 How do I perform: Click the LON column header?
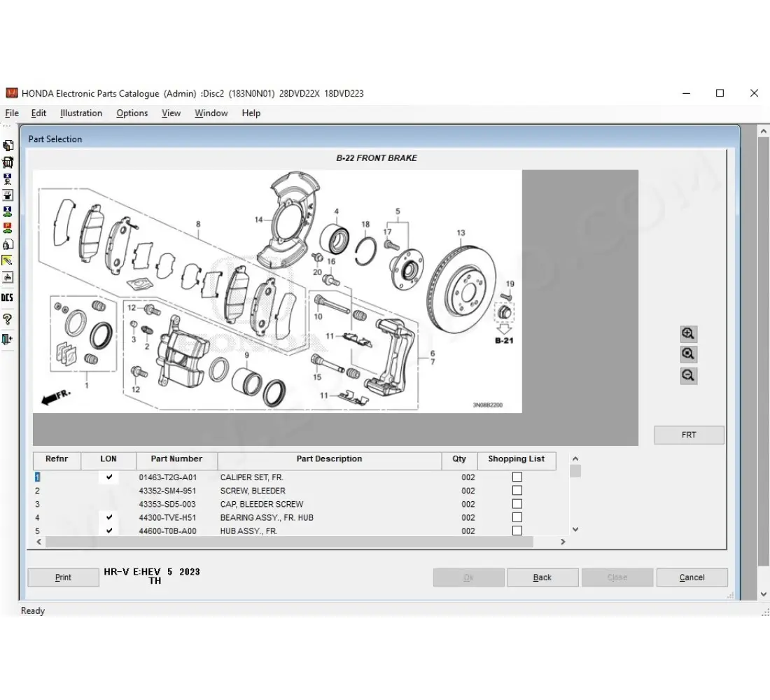point(108,461)
